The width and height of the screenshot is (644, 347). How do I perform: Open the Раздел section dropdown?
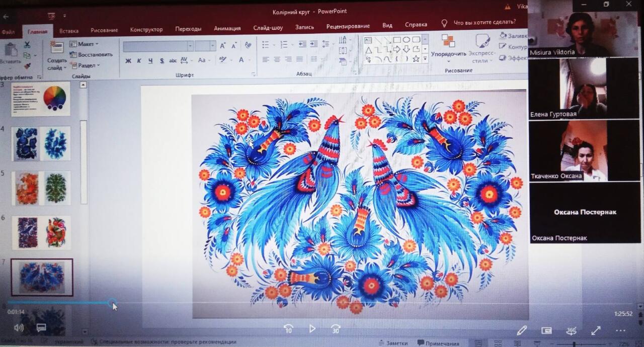click(x=85, y=65)
